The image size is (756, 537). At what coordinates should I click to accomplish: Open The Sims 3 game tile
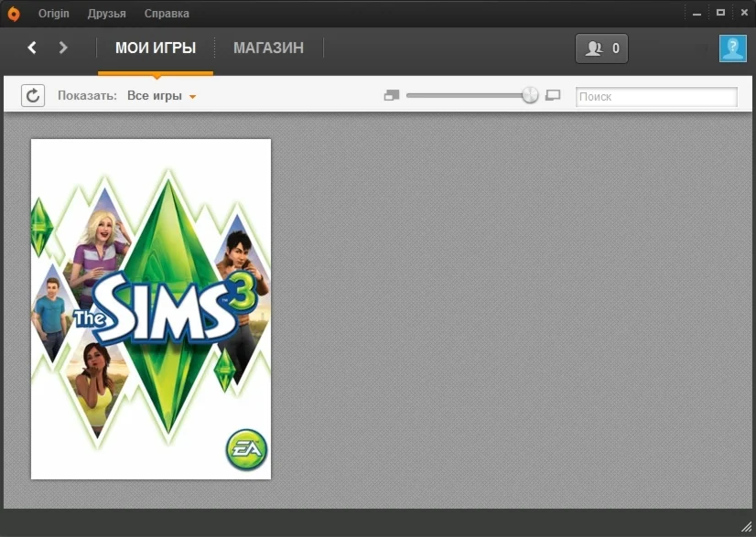pyautogui.click(x=150, y=308)
